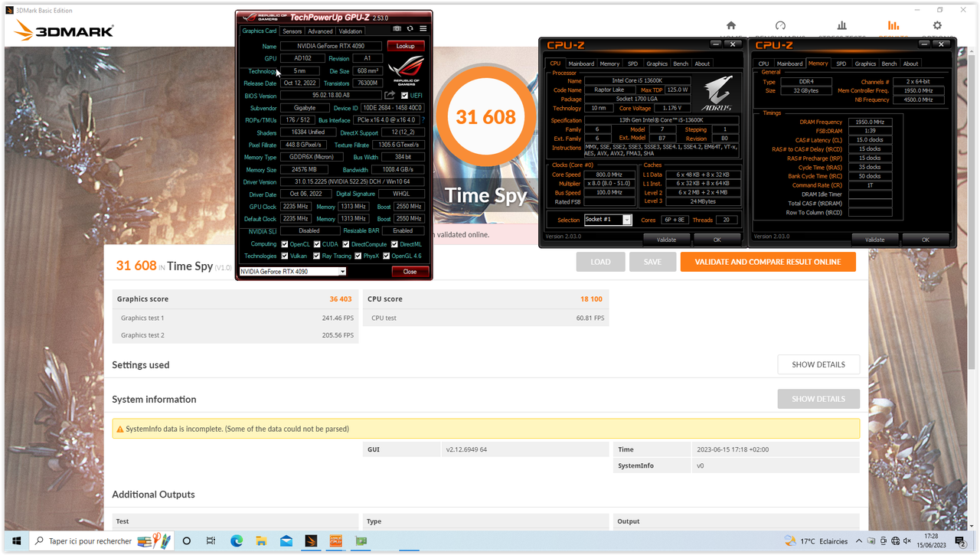
Task: Open File Explorer from the taskbar
Action: pos(261,541)
